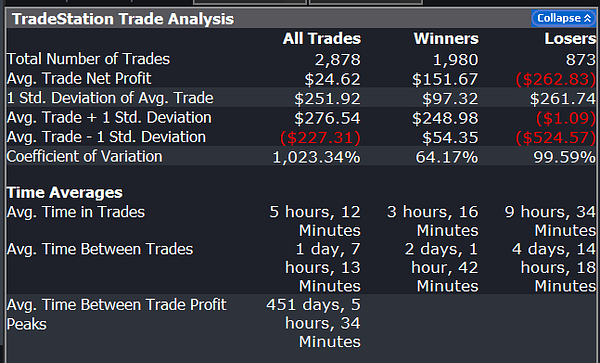Select the 1 Std. Deviation of Avg. Trade row
Image resolution: width=600 pixels, height=363 pixels.
[301, 98]
